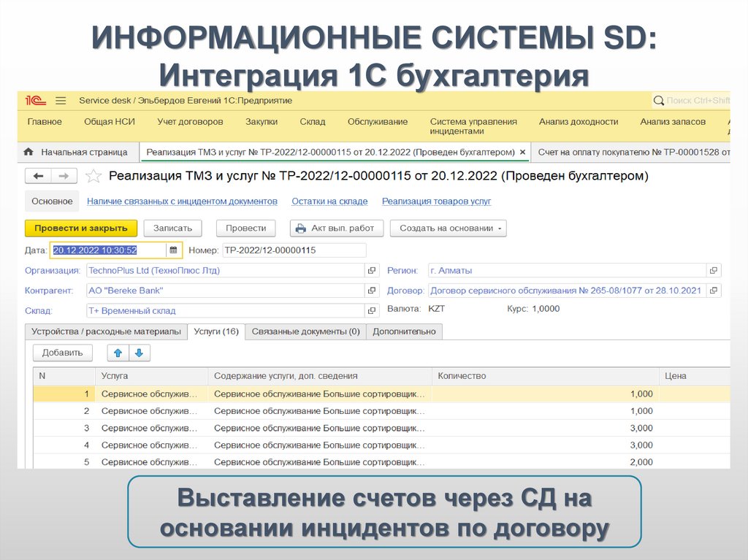Click the quantity 2,000 cell

[x=545, y=461]
